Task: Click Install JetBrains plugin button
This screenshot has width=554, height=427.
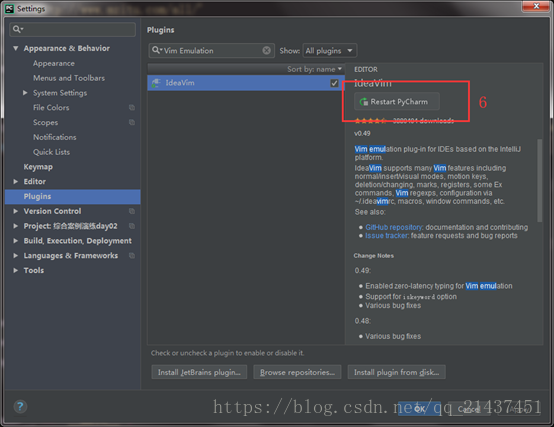Action: tap(199, 372)
